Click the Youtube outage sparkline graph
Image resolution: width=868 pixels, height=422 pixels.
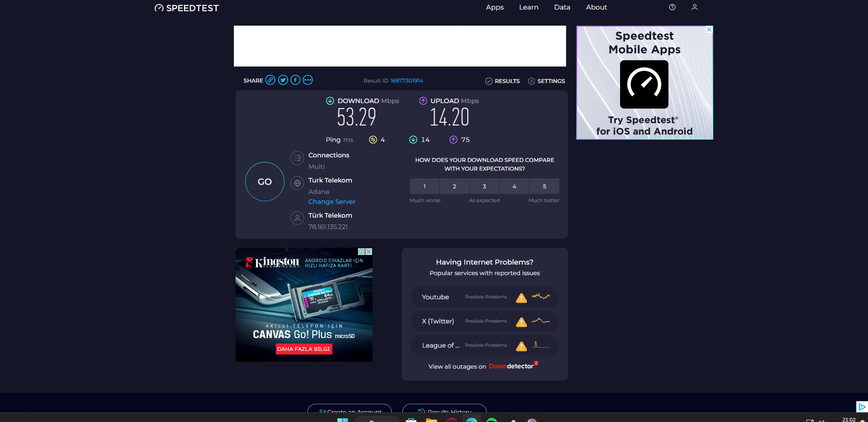coord(541,297)
